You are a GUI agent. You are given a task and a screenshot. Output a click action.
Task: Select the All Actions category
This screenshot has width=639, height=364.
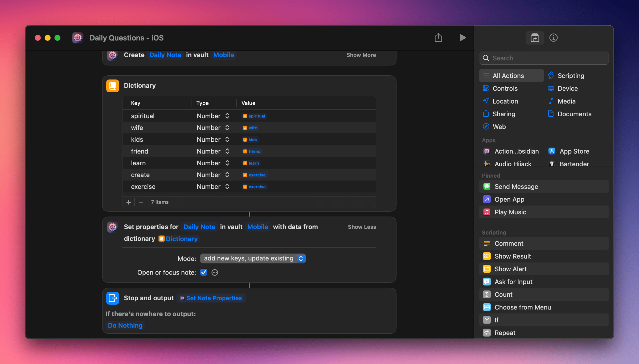point(508,76)
